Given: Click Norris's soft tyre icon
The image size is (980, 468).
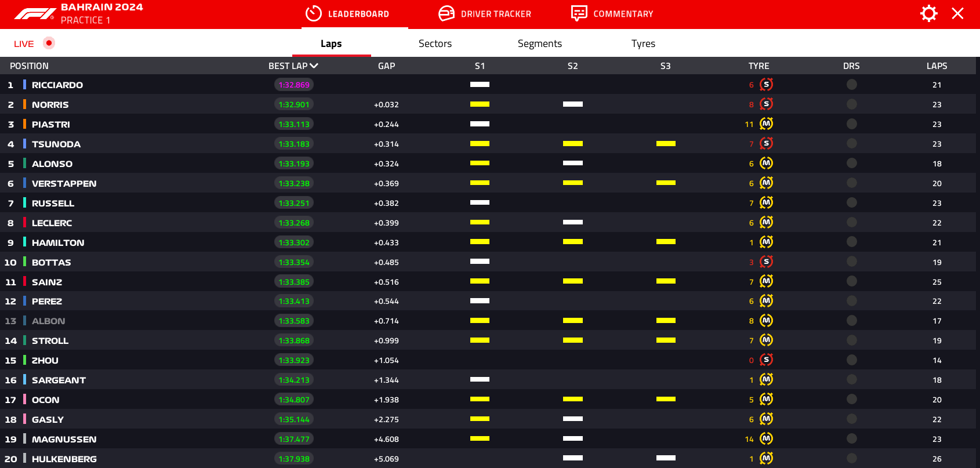Looking at the screenshot, I should 766,104.
